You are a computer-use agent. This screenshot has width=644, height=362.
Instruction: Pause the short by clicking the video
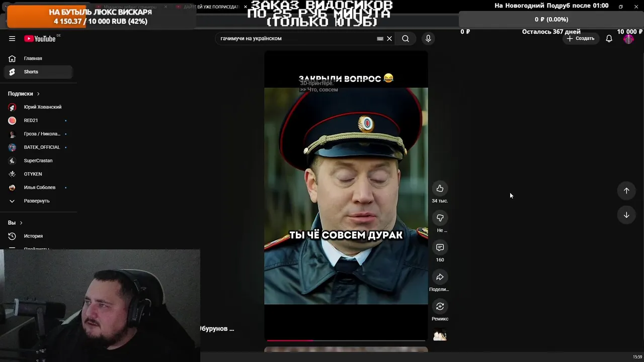346,196
